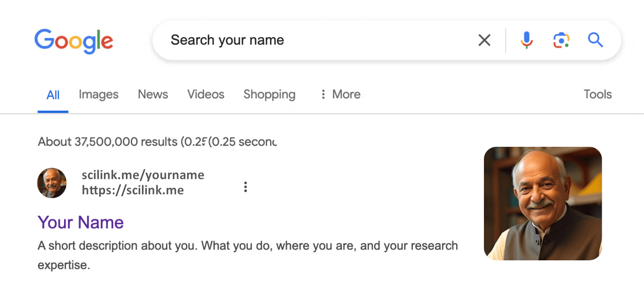
Task: Go to the News tab
Action: pyautogui.click(x=153, y=95)
